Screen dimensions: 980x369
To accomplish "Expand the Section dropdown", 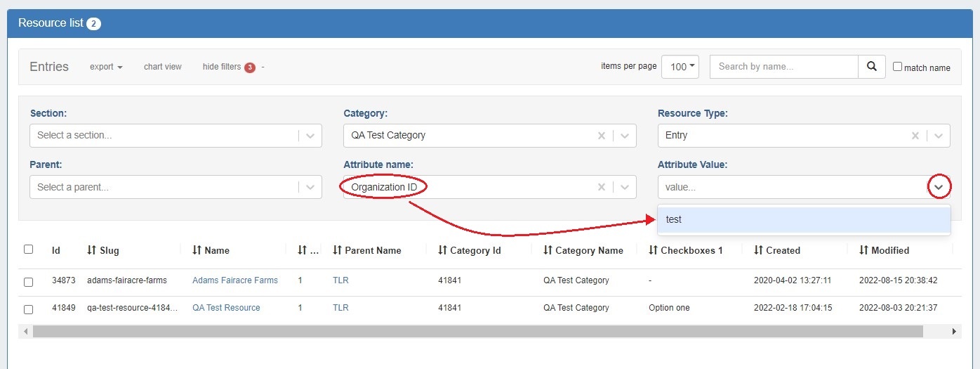I will 310,136.
